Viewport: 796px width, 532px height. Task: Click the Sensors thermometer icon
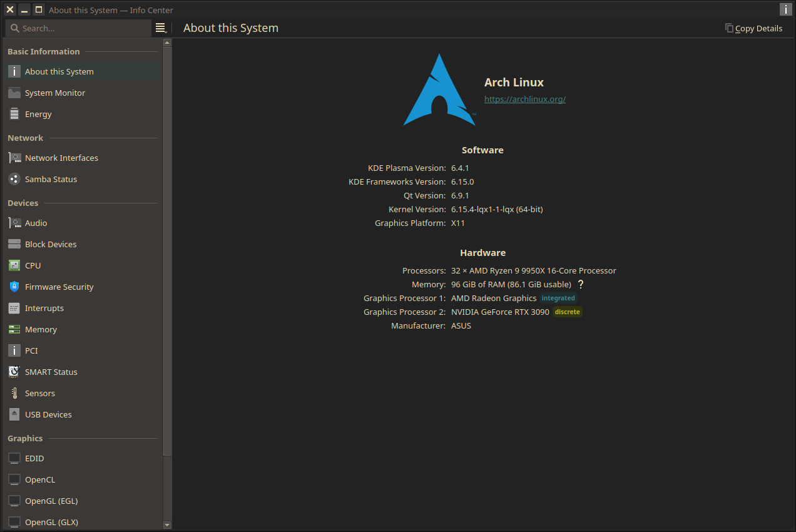coord(14,393)
